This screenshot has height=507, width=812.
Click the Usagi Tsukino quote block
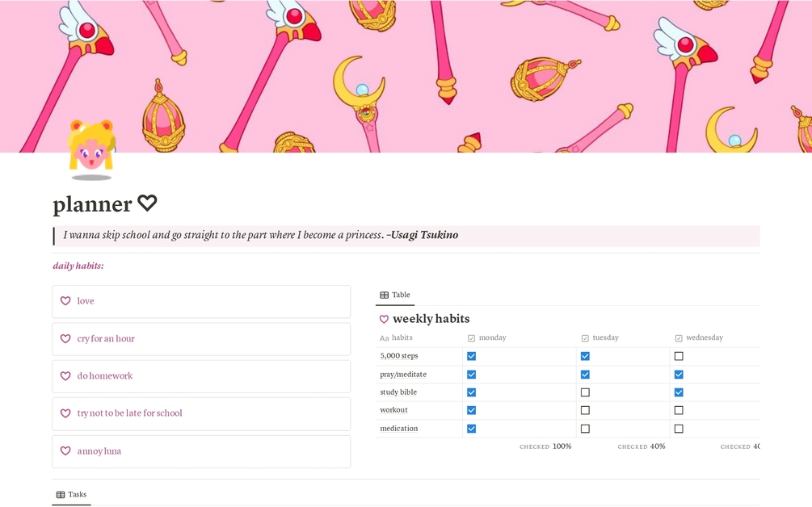(406, 236)
